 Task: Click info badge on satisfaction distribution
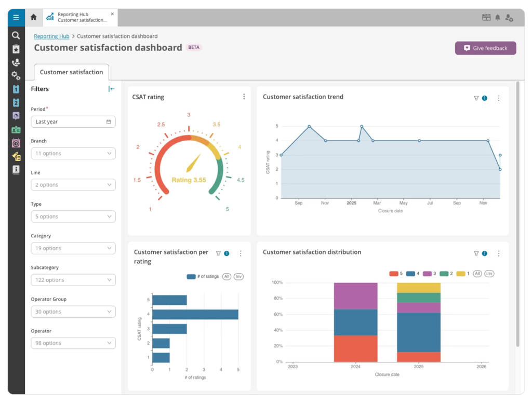coord(485,253)
